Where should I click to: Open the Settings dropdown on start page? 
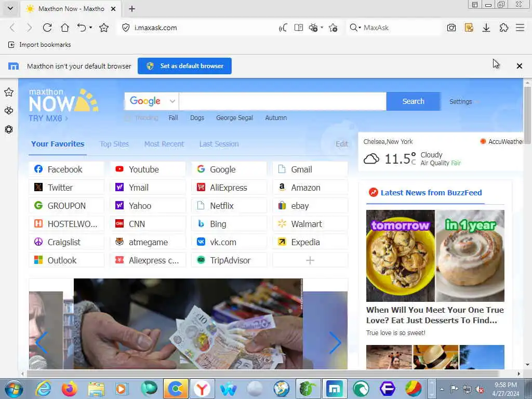463,101
